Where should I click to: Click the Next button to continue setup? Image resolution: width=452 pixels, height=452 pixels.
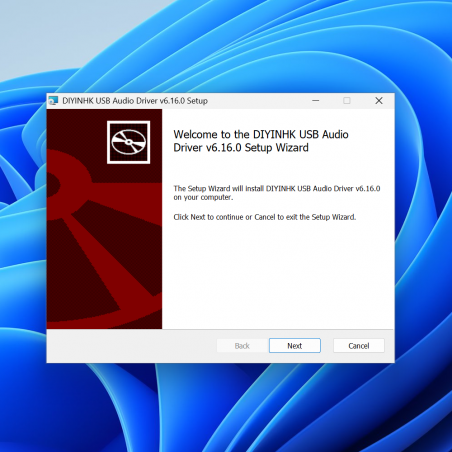click(x=295, y=346)
